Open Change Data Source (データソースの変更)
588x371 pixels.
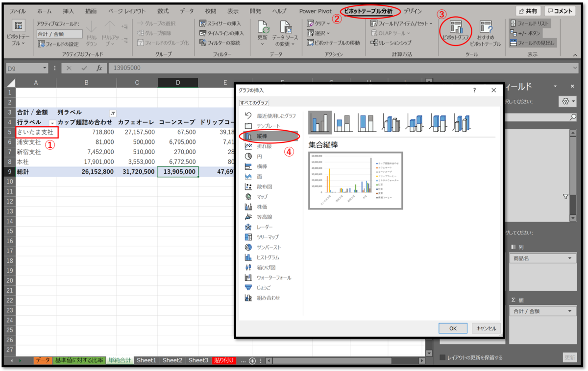tap(286, 33)
